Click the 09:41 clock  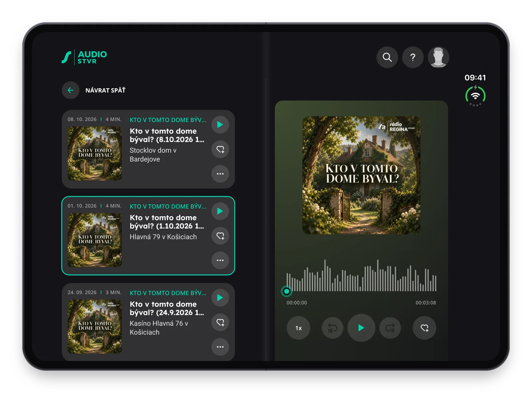point(475,78)
